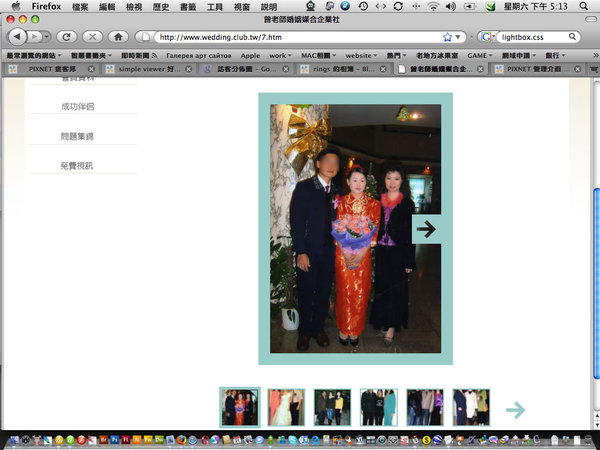This screenshot has height=450, width=600.
Task: Open the back/forward history dropdown
Action: (46, 37)
